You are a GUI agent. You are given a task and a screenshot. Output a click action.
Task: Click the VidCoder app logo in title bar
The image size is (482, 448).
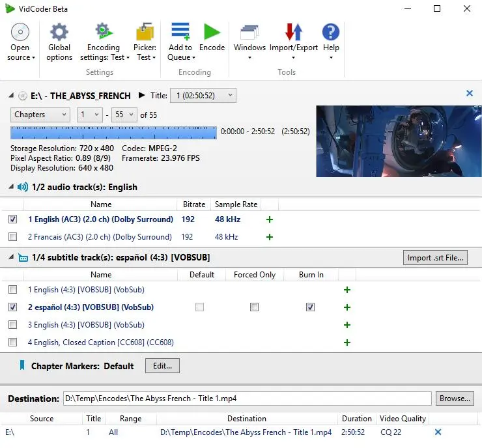(10, 8)
